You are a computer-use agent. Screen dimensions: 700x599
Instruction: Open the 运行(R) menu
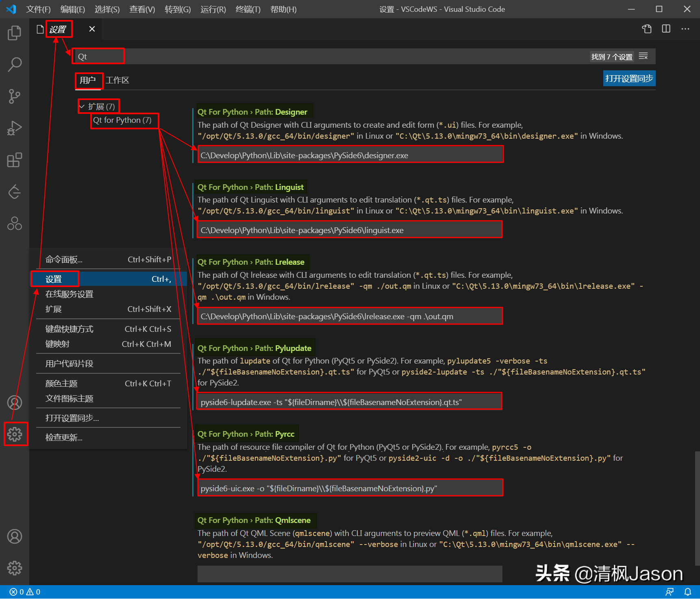point(213,9)
